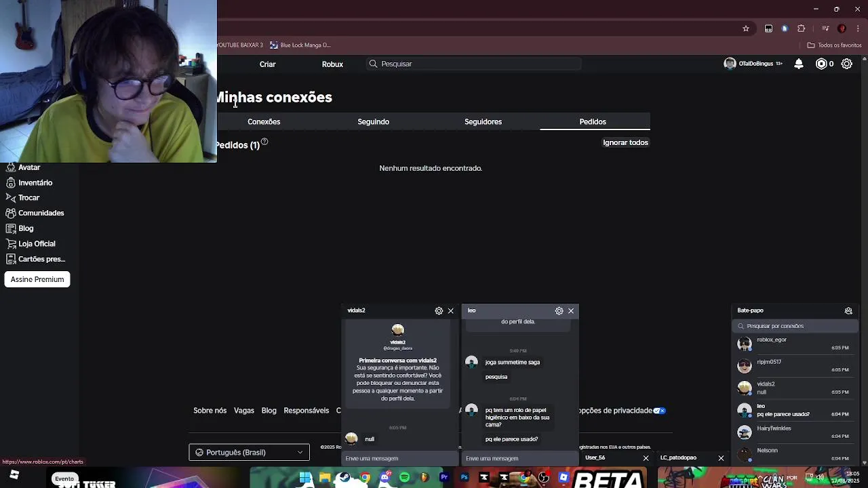Open the Chrome media control icon
868x488 pixels.
point(825,28)
